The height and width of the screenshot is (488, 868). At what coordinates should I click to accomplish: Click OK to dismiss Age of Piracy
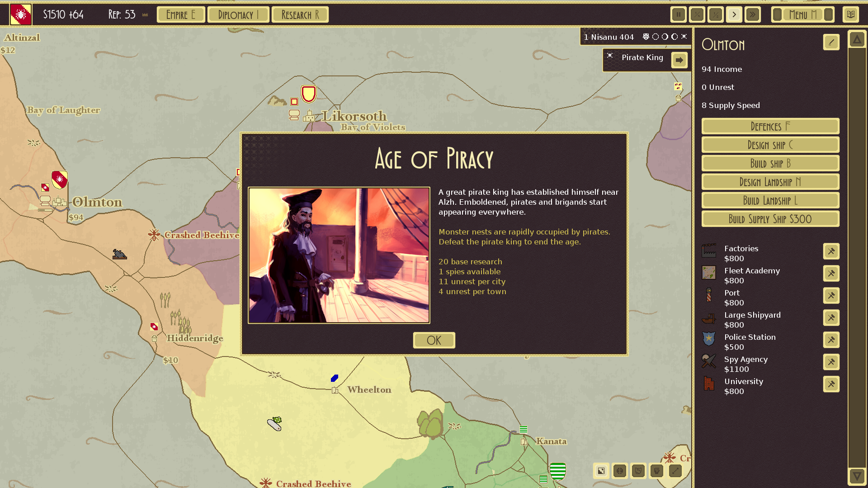pyautogui.click(x=434, y=340)
